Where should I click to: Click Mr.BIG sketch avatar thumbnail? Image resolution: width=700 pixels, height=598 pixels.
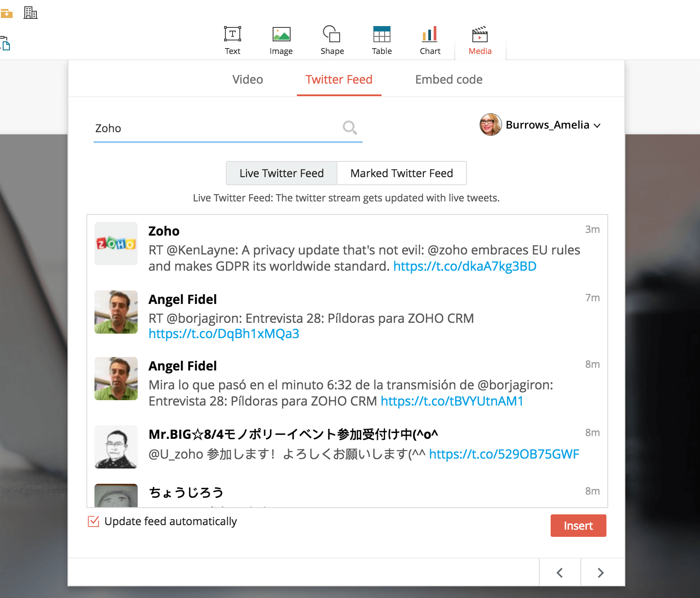pos(116,447)
